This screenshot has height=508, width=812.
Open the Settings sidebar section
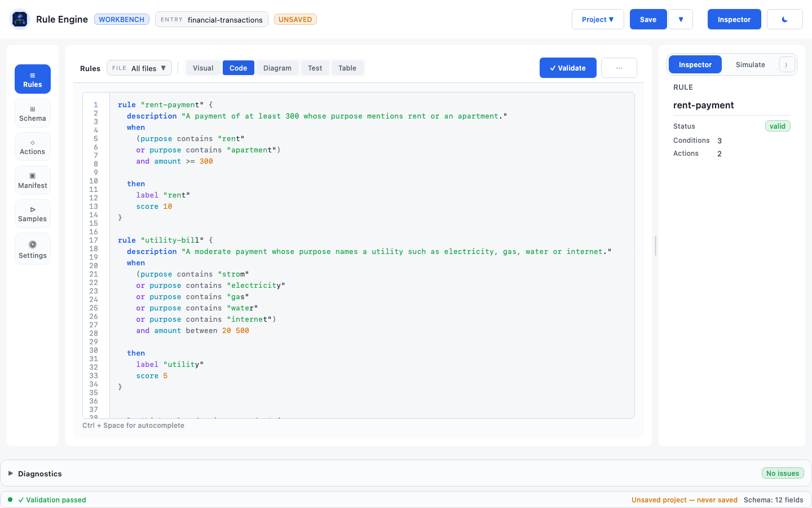tap(33, 249)
